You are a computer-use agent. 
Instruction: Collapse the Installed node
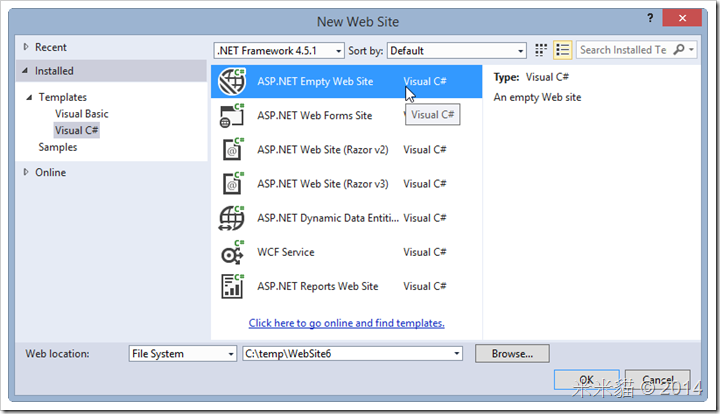coord(25,71)
